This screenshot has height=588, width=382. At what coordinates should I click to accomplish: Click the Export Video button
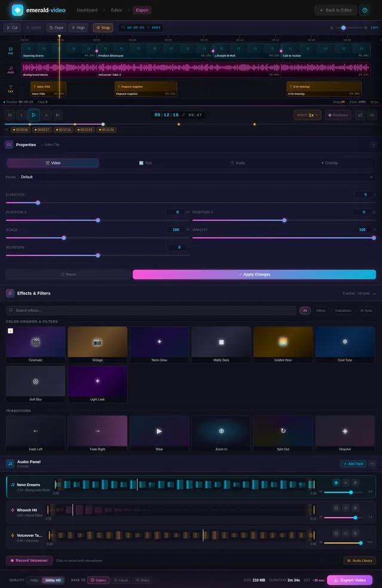[x=350, y=580]
